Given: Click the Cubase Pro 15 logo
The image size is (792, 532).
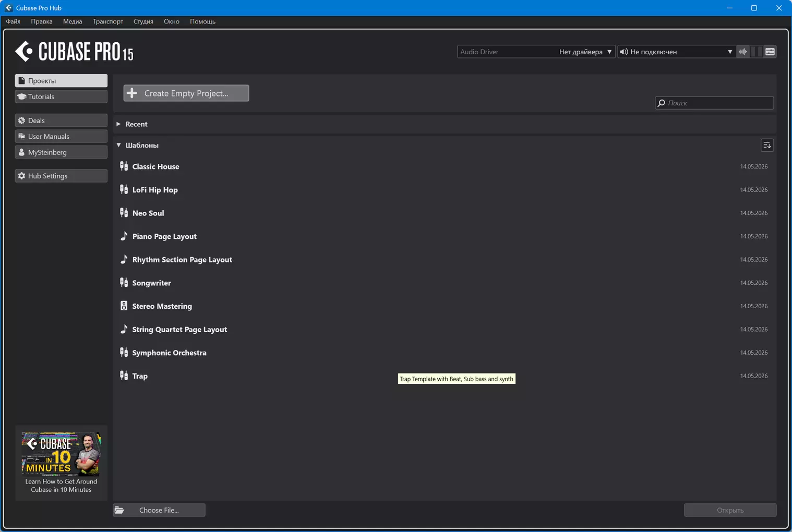Looking at the screenshot, I should point(74,52).
